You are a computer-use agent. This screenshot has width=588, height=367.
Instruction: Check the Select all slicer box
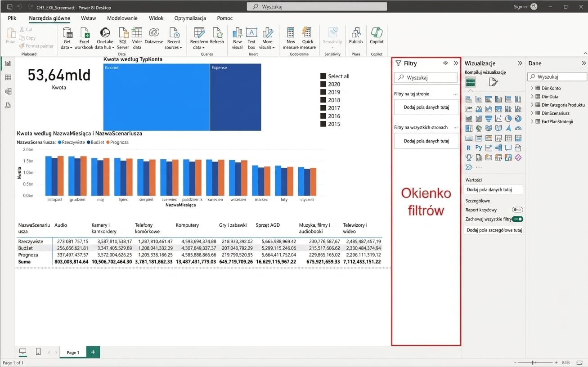click(323, 76)
